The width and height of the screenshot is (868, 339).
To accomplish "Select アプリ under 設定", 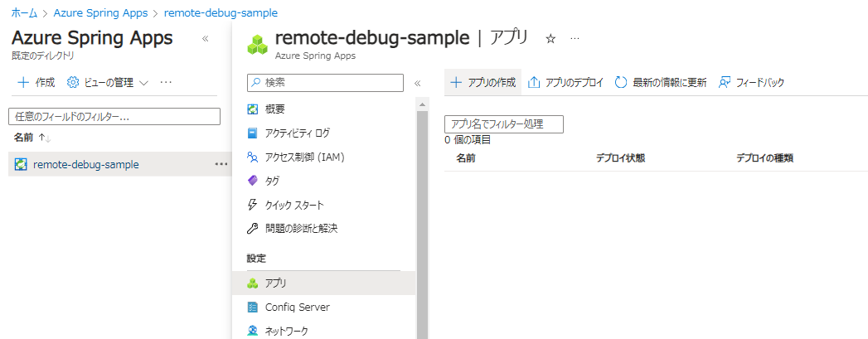I will point(323,283).
